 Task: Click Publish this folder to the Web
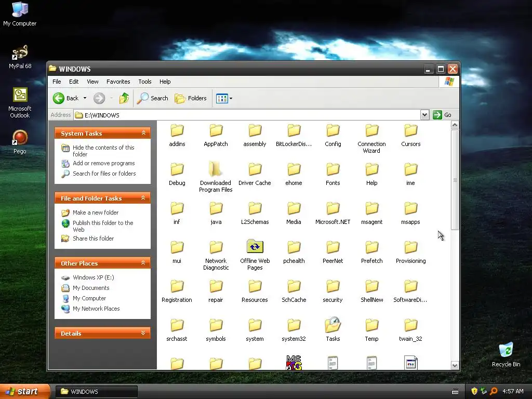[103, 226]
